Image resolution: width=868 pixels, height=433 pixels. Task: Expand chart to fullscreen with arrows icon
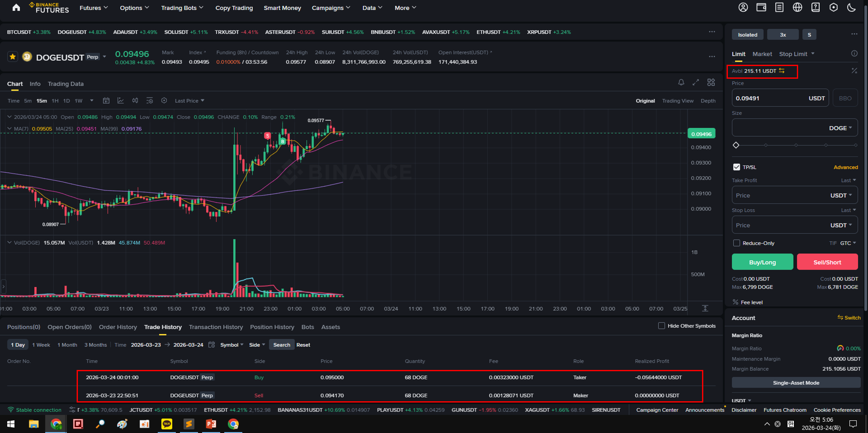click(696, 83)
